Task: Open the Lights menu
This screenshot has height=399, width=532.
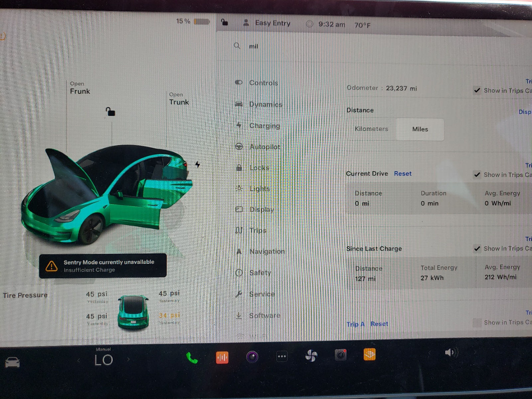Action: click(253, 189)
